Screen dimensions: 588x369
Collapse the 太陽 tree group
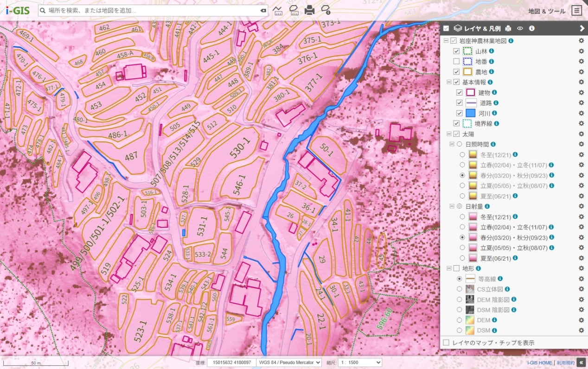pos(449,134)
